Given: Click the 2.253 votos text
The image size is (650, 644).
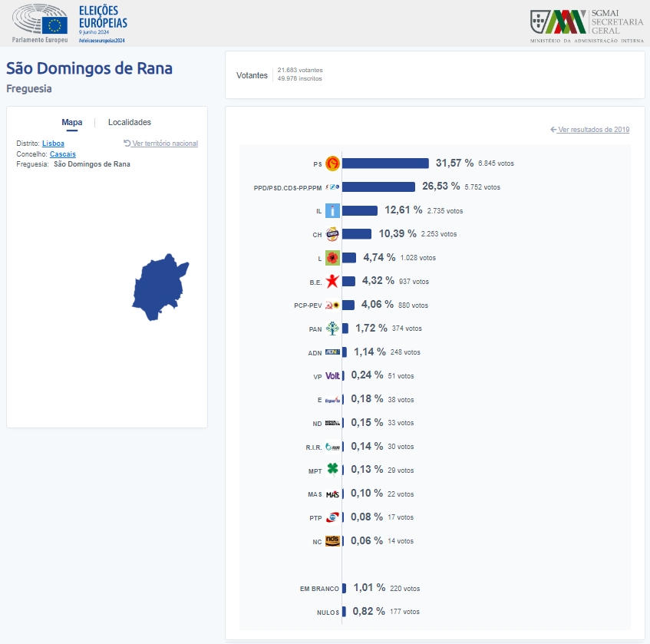Looking at the screenshot, I should (439, 234).
